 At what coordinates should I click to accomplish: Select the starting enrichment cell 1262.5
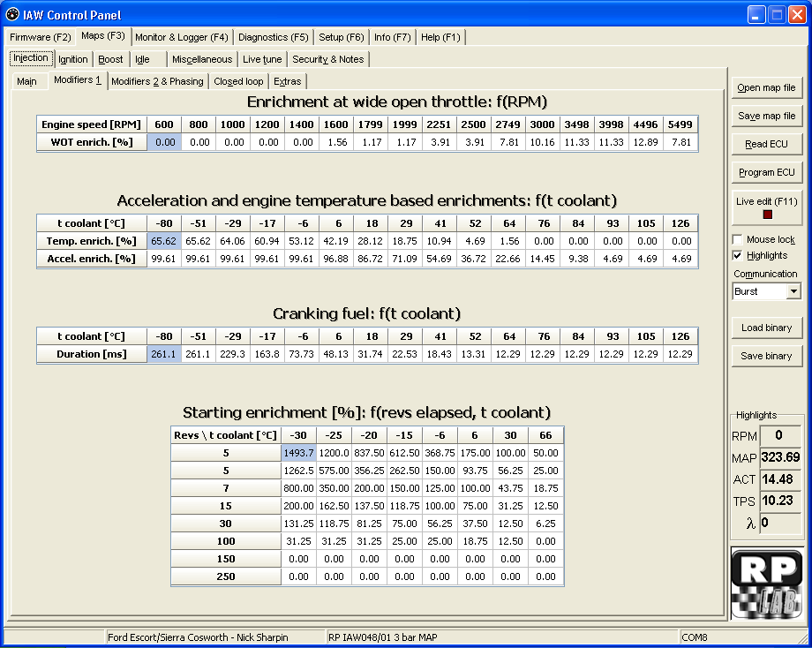(299, 471)
